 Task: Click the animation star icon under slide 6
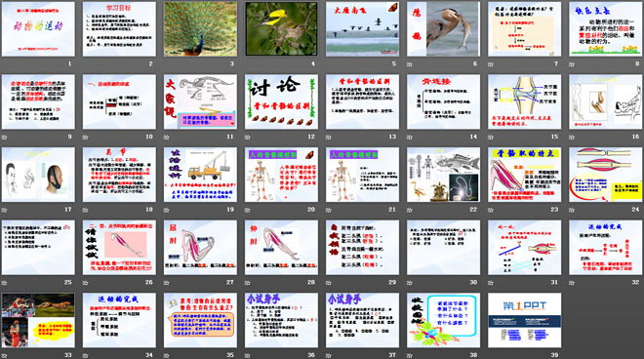[x=410, y=64]
